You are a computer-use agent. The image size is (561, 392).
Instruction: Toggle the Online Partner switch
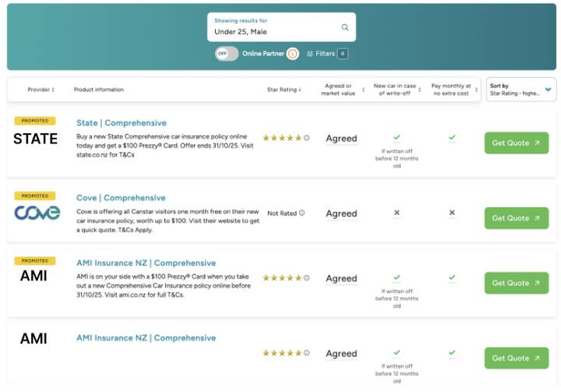click(227, 54)
